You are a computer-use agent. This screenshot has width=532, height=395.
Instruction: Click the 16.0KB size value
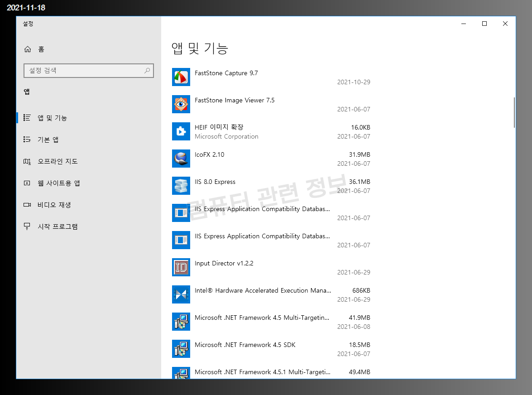[x=361, y=127]
